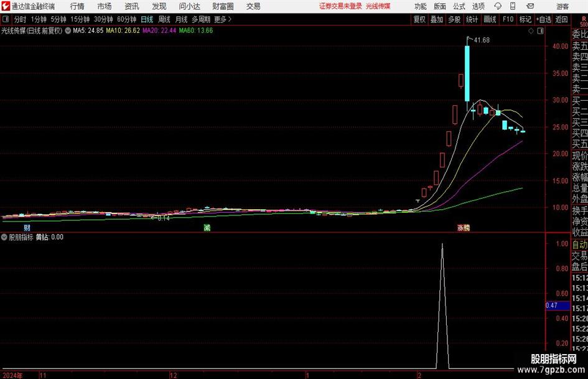The width and height of the screenshot is (588, 379).
Task: Click the MA5: 24.85 value
Action: [x=88, y=30]
